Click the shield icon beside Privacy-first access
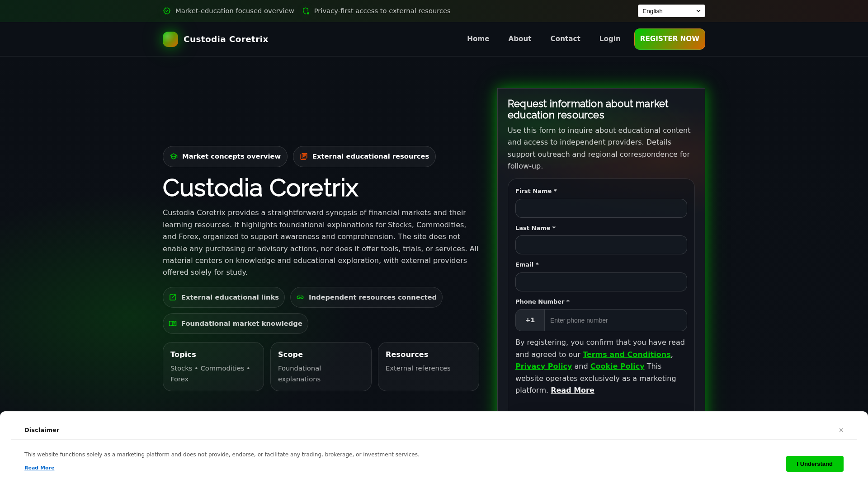868x488 pixels. tap(306, 11)
